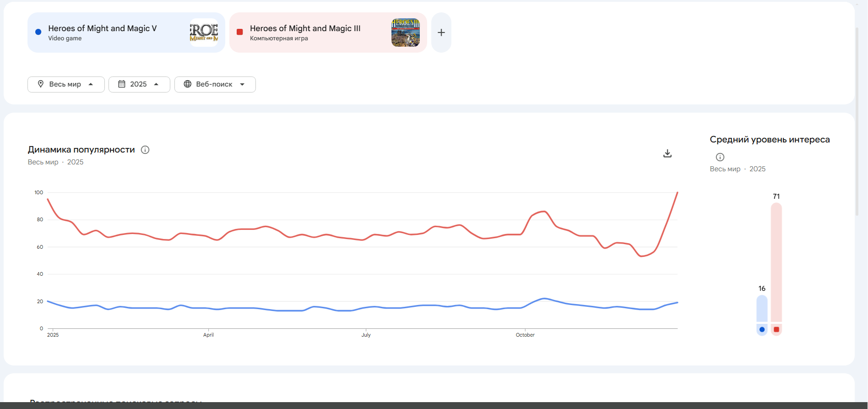Open info icon under Средний уровень интереса

pos(720,157)
